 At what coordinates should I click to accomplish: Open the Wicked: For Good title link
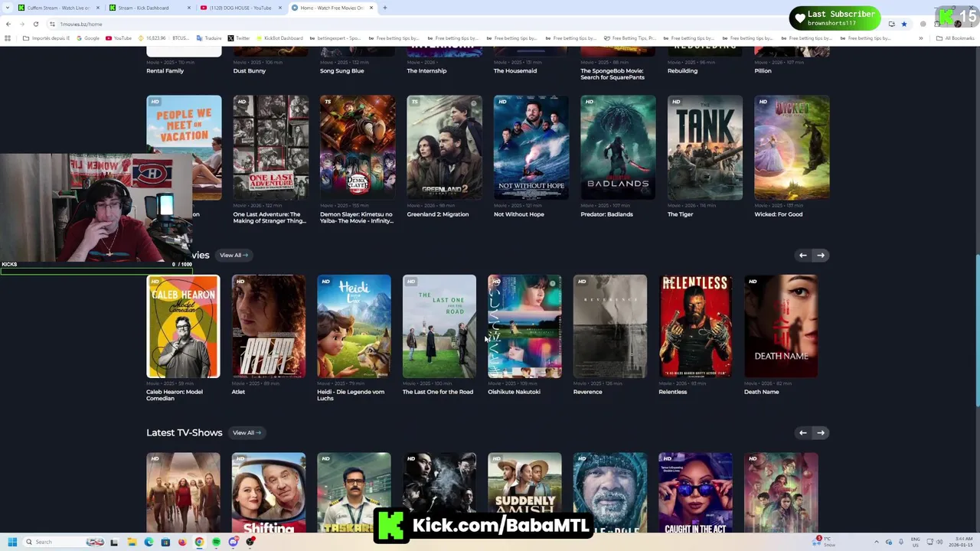pyautogui.click(x=779, y=214)
